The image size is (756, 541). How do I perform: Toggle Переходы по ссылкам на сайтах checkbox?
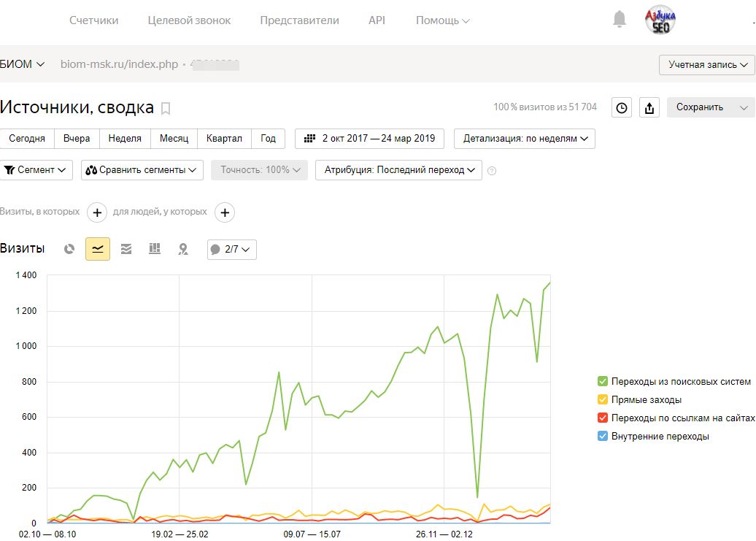coord(602,418)
